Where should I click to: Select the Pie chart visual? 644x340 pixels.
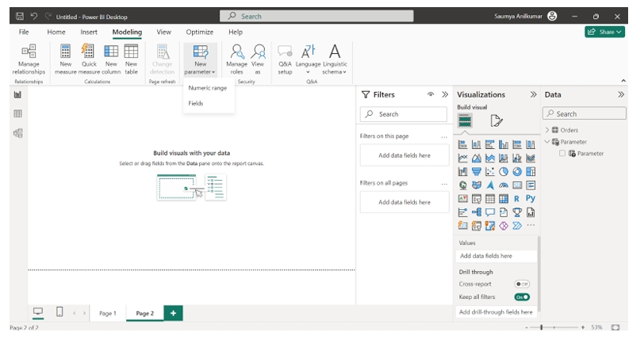point(503,172)
